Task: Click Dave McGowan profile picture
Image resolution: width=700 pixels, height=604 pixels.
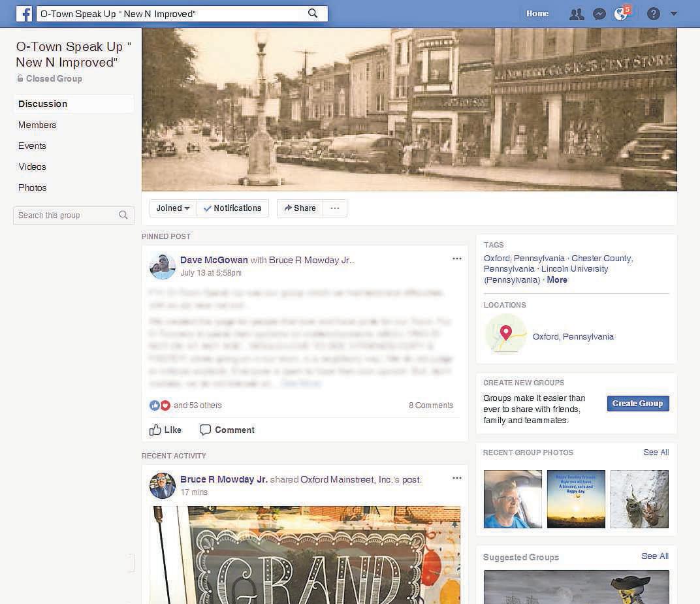Action: [163, 266]
